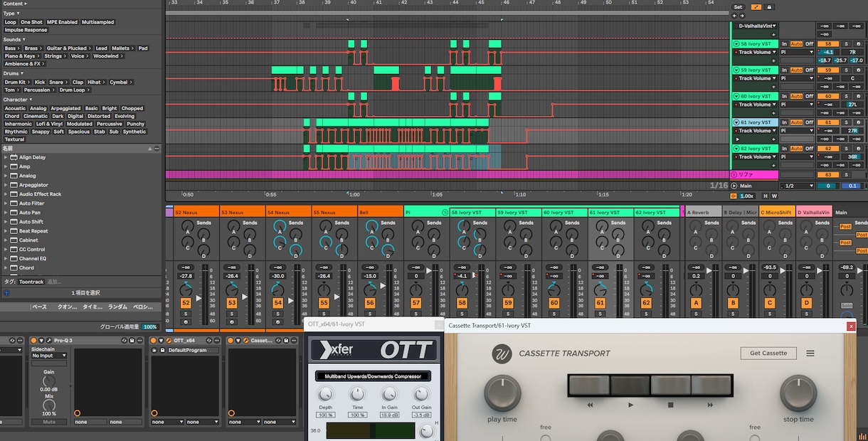Open Pro-Q 3 Sidechain No Input dropdown
This screenshot has width=868, height=441.
pyautogui.click(x=49, y=356)
